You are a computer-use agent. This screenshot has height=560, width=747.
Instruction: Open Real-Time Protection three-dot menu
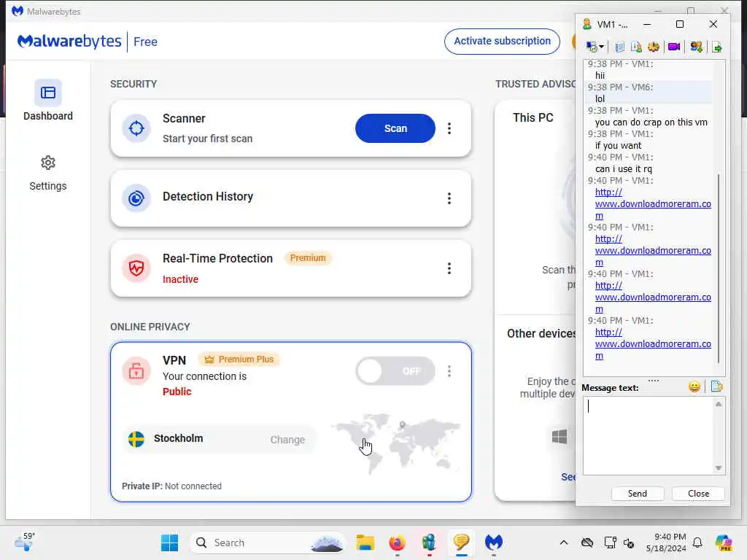pyautogui.click(x=449, y=268)
